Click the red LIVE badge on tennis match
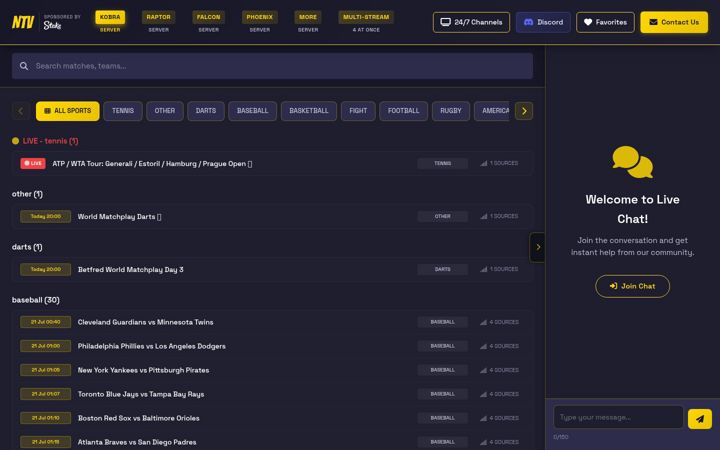Image resolution: width=720 pixels, height=450 pixels. [33, 163]
